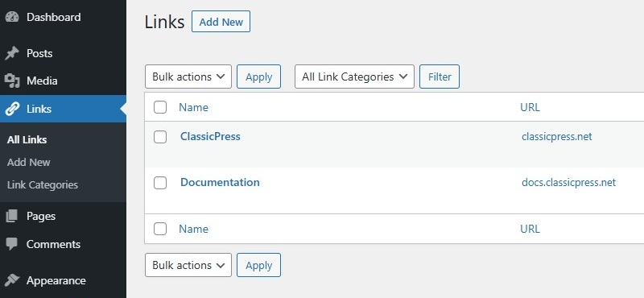Sort by the URL column header
Viewport: 644px width, 298px height.
tap(530, 107)
